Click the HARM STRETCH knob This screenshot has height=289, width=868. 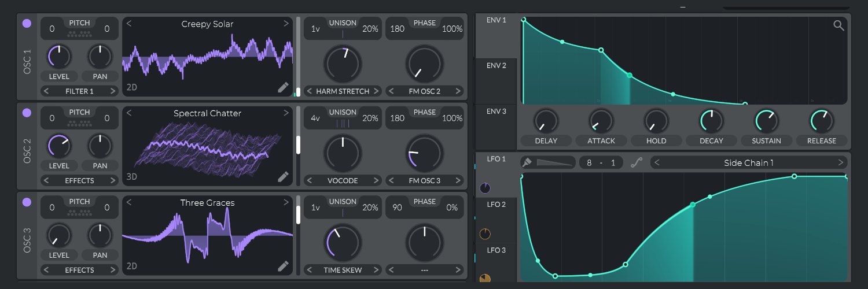(x=343, y=64)
